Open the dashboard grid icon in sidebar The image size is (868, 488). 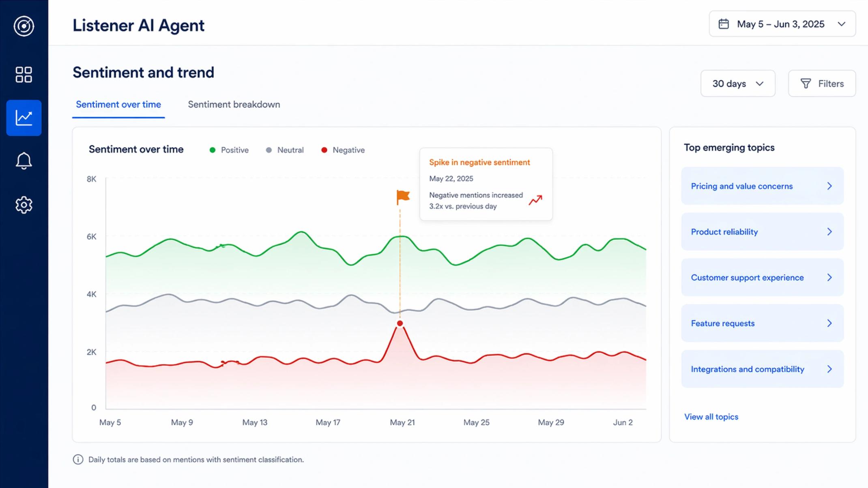(24, 75)
